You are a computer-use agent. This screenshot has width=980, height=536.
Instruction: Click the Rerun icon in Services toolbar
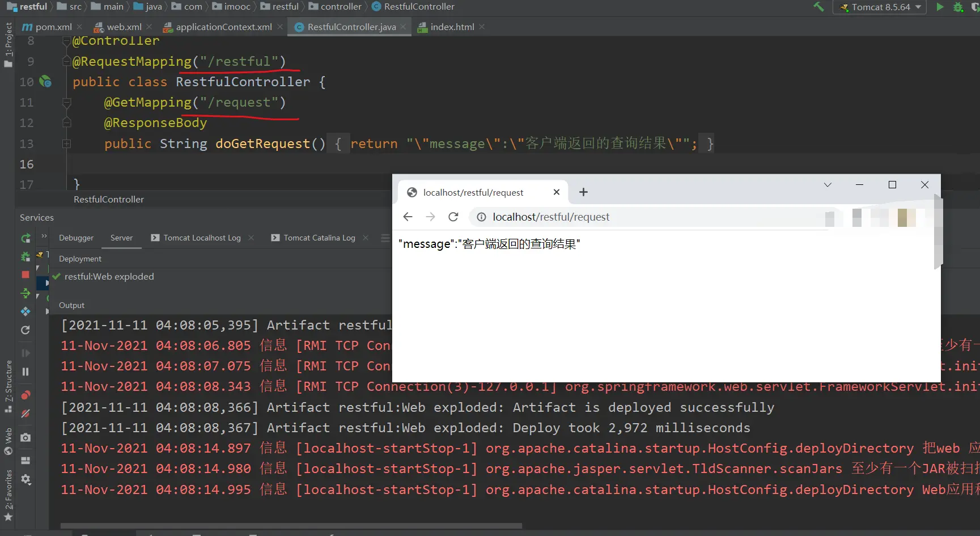[x=26, y=238]
